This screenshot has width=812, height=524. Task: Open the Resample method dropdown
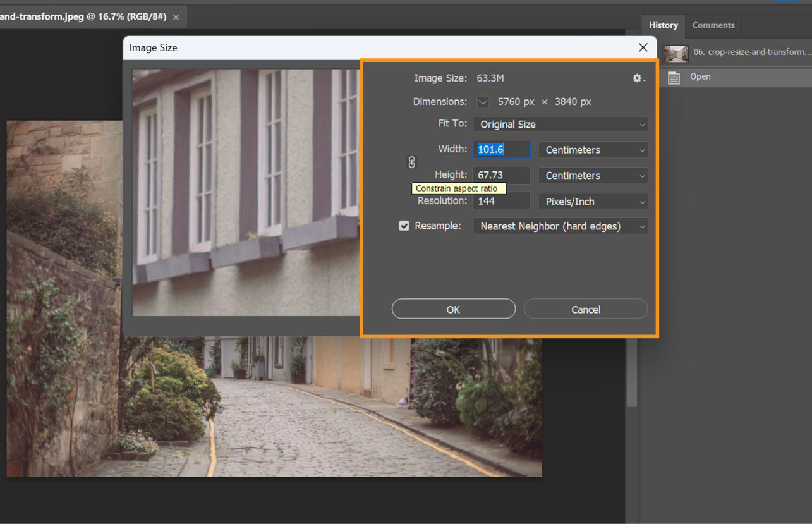point(560,226)
